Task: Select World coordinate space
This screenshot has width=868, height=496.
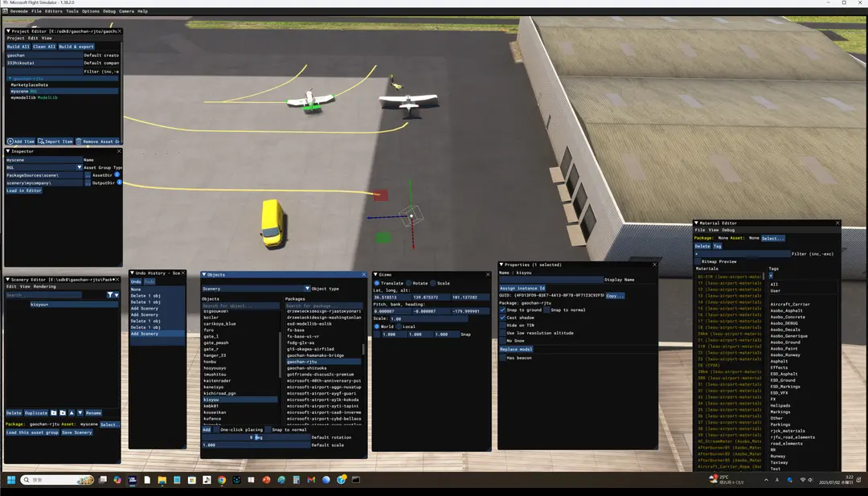Action: click(x=377, y=326)
